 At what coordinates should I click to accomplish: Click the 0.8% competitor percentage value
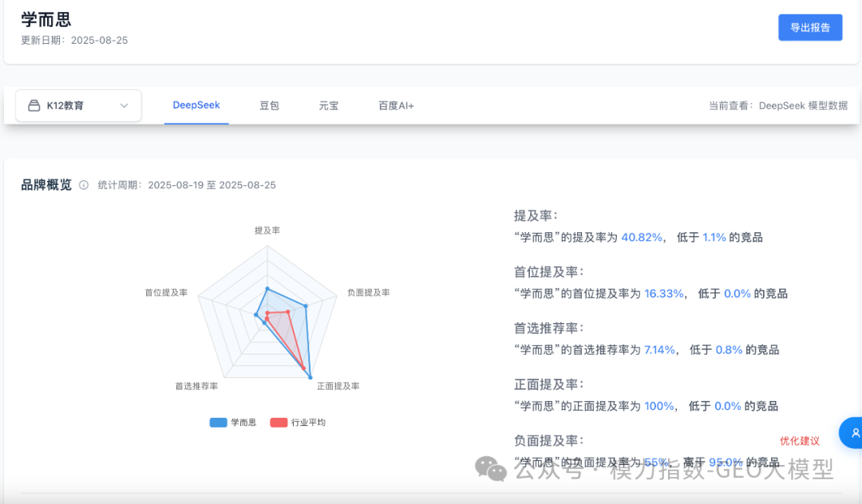[729, 350]
